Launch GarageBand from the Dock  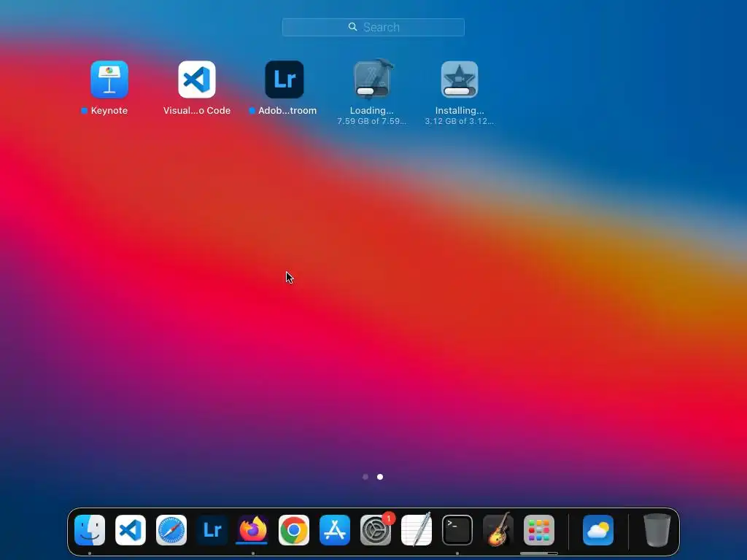point(498,529)
